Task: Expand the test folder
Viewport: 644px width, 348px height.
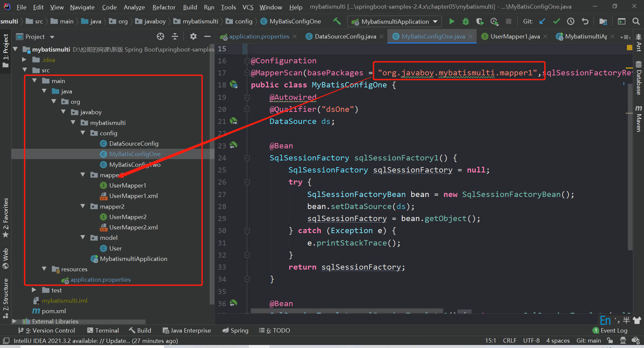Action: (34, 290)
